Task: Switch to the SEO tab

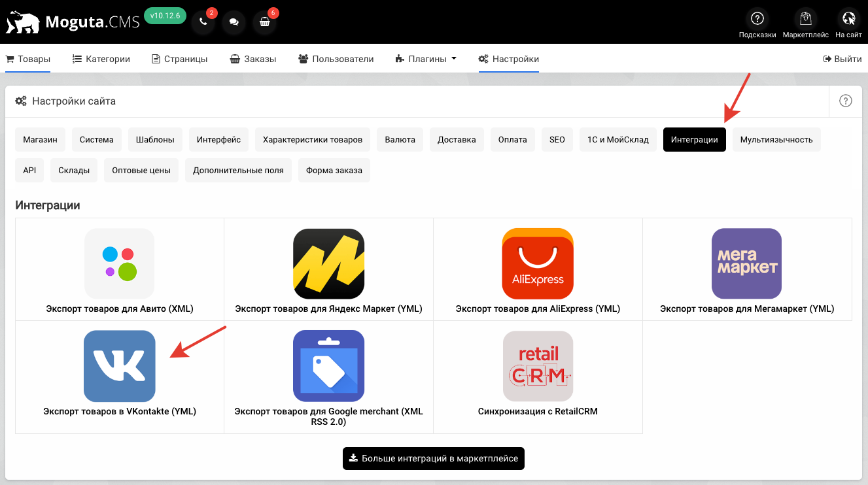Action: (x=557, y=139)
